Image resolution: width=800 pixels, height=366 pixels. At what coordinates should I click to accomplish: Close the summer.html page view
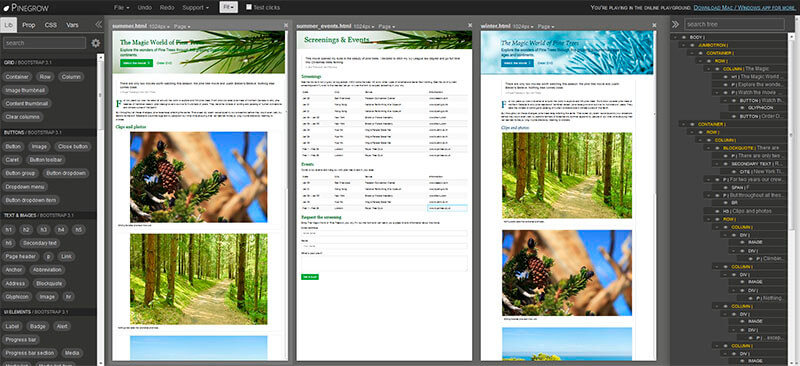click(x=286, y=25)
